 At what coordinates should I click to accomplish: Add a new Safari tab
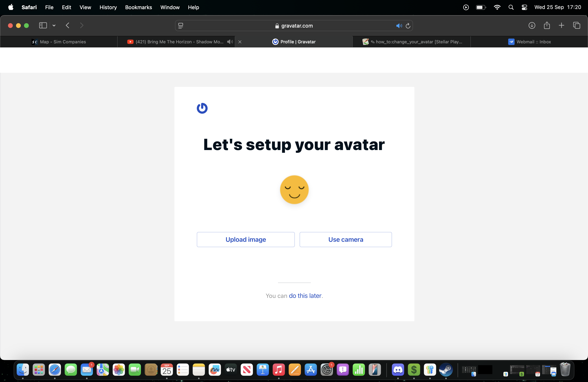pyautogui.click(x=561, y=25)
